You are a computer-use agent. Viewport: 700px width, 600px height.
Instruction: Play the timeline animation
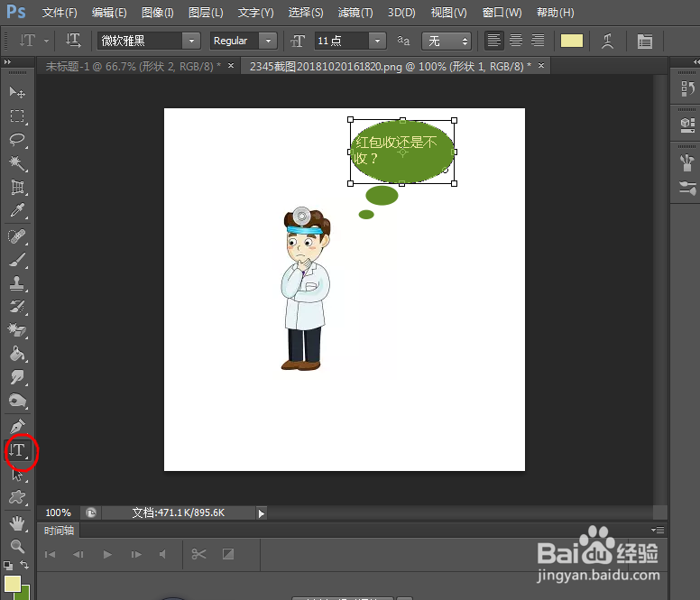click(107, 555)
